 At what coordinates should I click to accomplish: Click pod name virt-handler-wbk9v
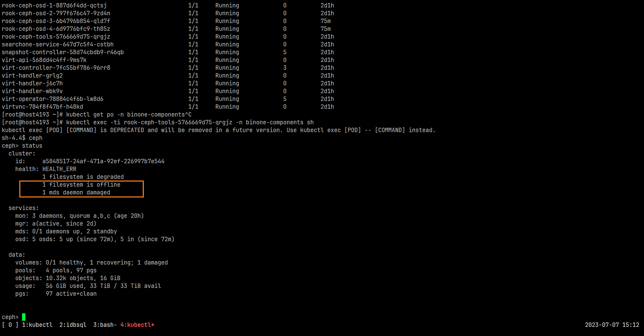pyautogui.click(x=32, y=91)
